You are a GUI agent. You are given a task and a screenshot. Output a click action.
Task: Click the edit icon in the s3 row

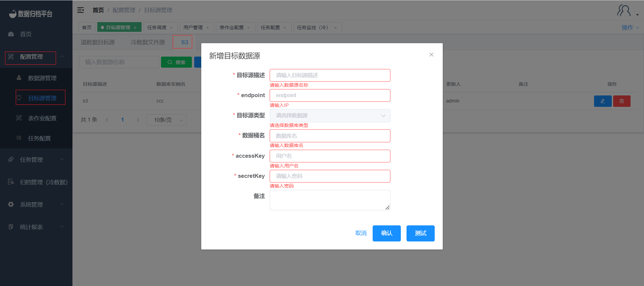(603, 101)
